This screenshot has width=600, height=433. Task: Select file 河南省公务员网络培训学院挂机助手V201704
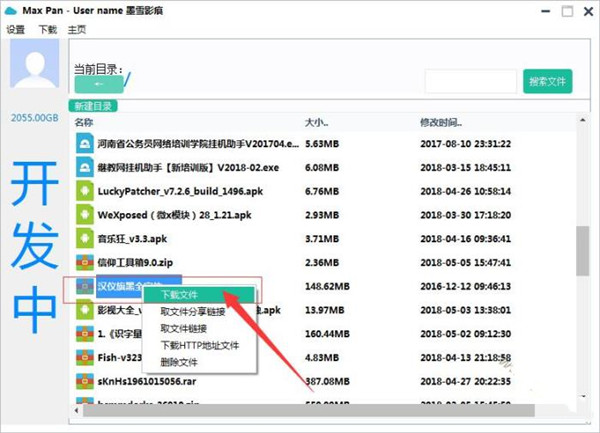point(198,144)
